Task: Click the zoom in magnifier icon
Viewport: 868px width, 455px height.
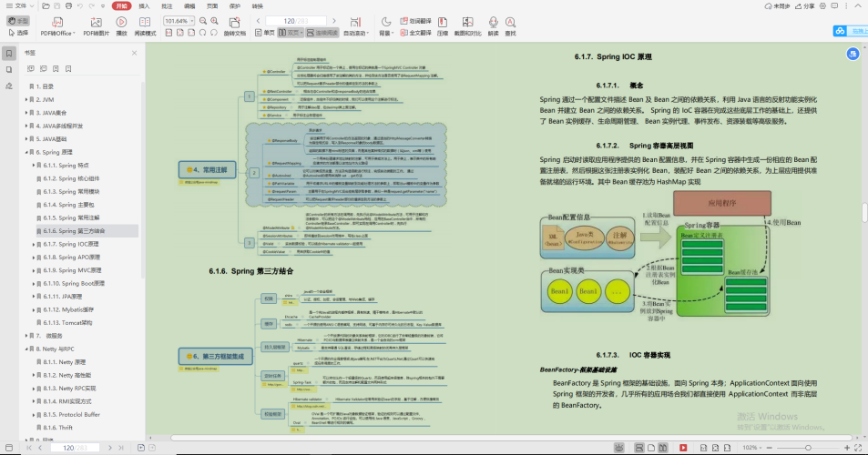Action: 215,21
